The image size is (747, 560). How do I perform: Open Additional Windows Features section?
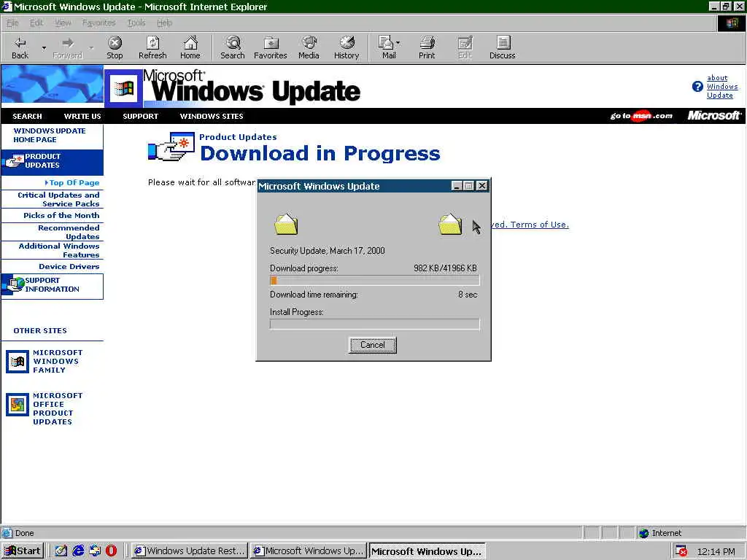[59, 251]
